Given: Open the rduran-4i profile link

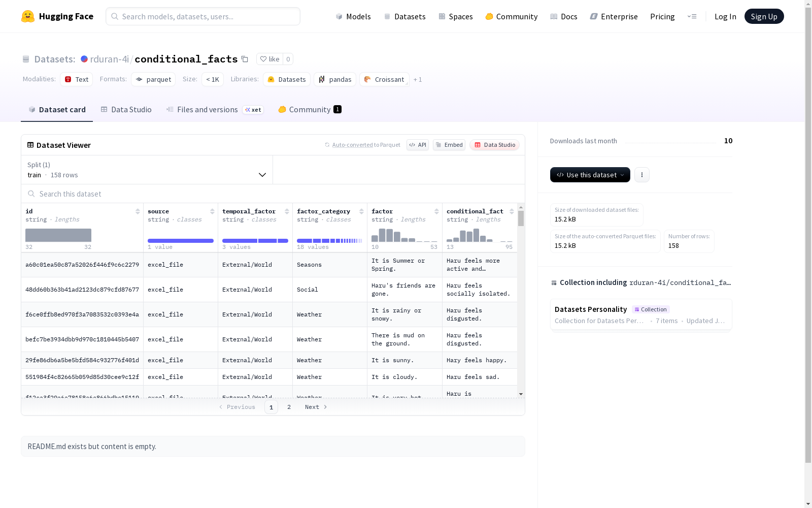Looking at the screenshot, I should tap(110, 59).
